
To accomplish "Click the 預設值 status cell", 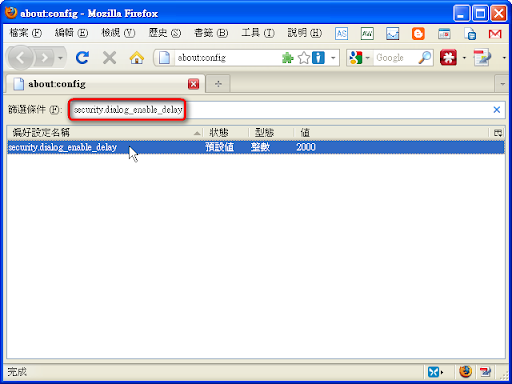I will tap(219, 147).
